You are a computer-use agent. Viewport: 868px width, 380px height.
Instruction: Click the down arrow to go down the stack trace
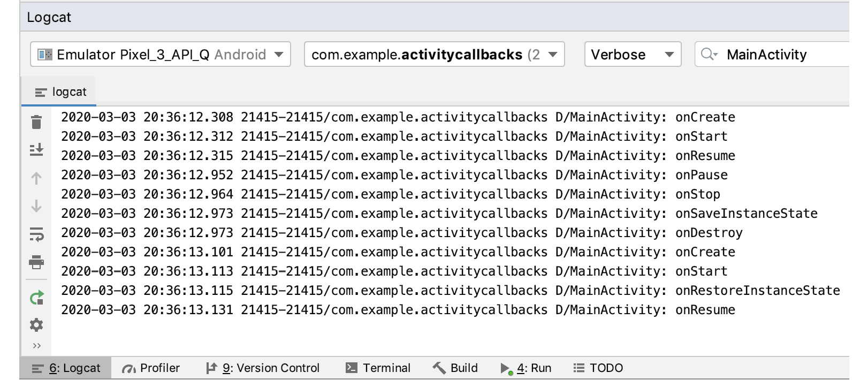pyautogui.click(x=36, y=206)
